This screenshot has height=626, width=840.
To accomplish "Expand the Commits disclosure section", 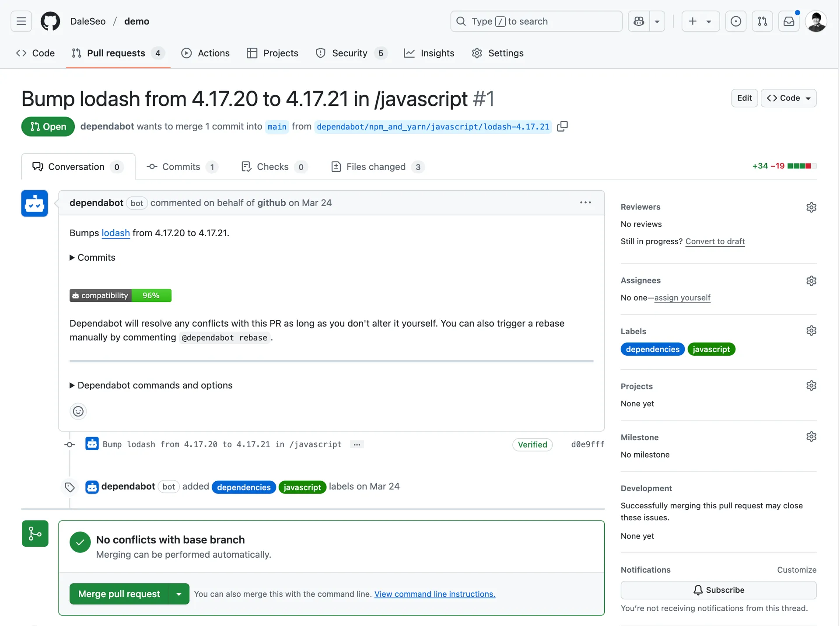I will coord(92,258).
